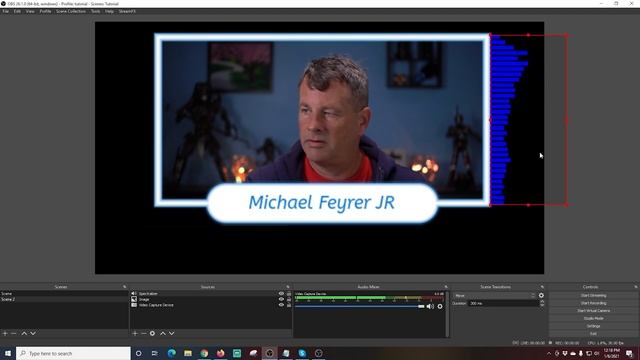The image size is (640, 360).
Task: Lock the Image source
Action: (289, 299)
